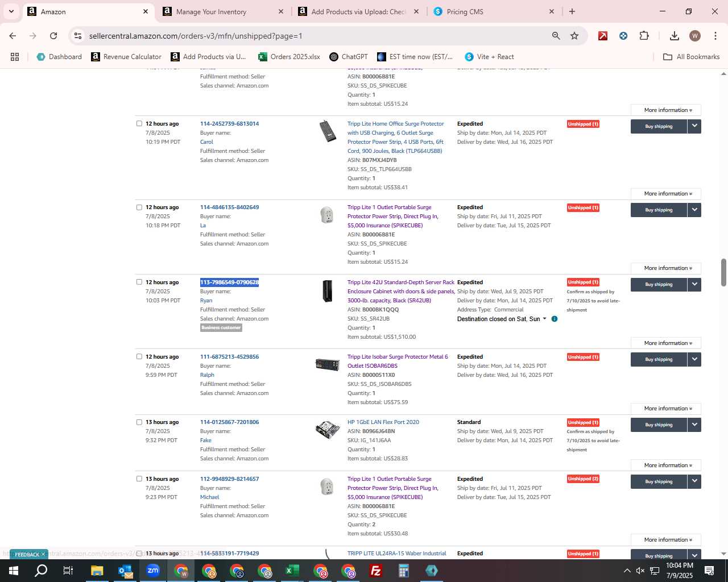Image resolution: width=728 pixels, height=582 pixels.
Task: View site information icon in address bar
Action: [78, 36]
